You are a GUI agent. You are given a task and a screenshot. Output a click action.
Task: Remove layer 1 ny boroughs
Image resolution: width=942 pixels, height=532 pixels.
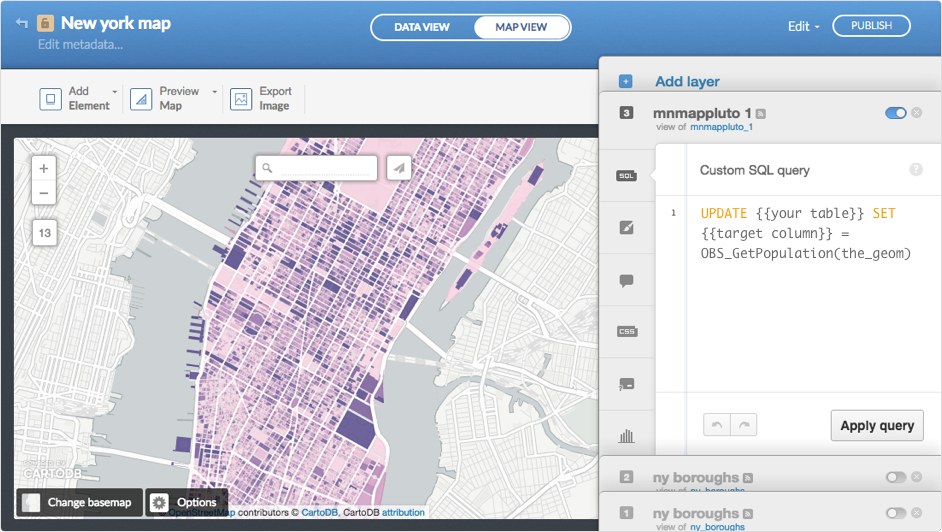[917, 513]
